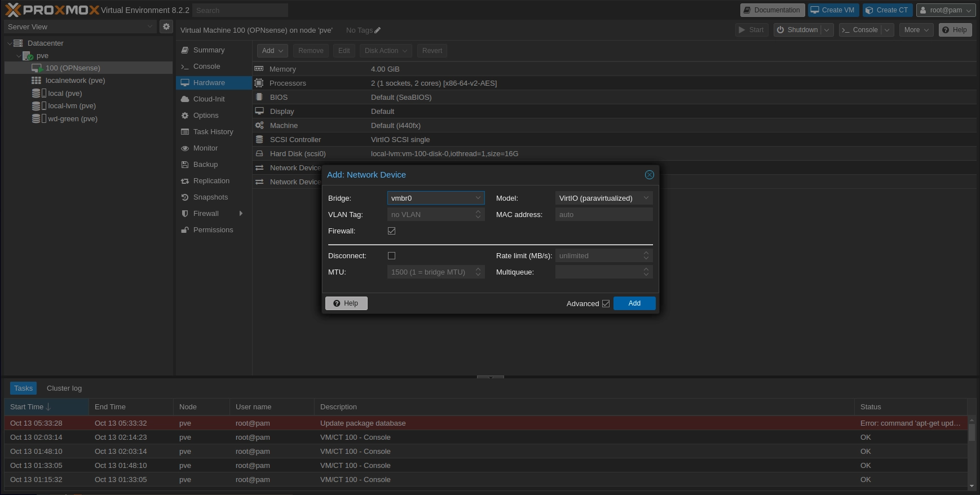Screen dimensions: 980x495
Task: Click the wd-green (pve) storage icon
Action: click(x=39, y=118)
